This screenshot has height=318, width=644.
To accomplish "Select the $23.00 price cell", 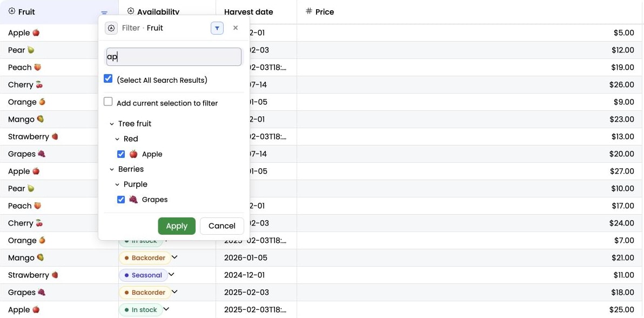I will (469, 119).
